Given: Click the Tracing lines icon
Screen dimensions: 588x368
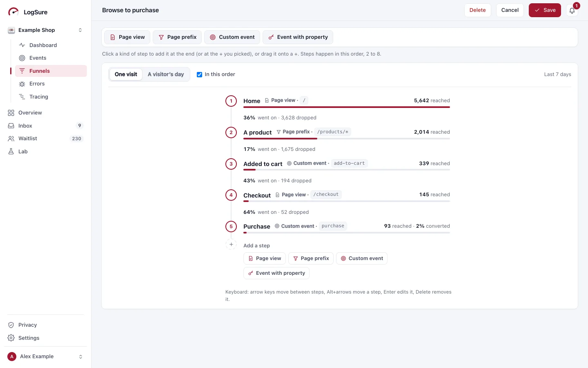Looking at the screenshot, I should coord(22,97).
